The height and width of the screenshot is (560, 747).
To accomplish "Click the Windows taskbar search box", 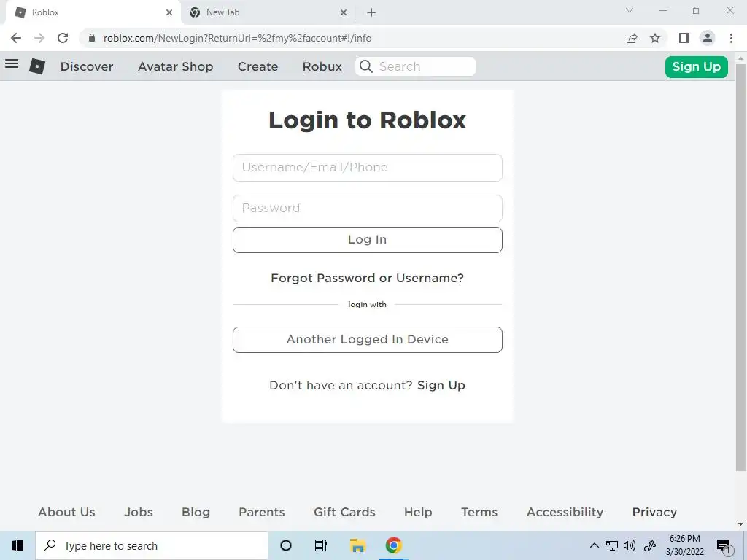I will click(152, 545).
